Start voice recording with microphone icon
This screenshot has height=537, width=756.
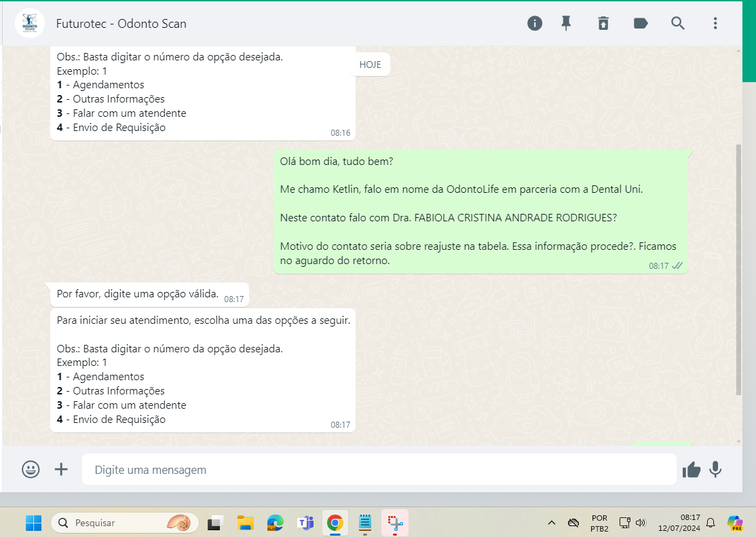(715, 469)
